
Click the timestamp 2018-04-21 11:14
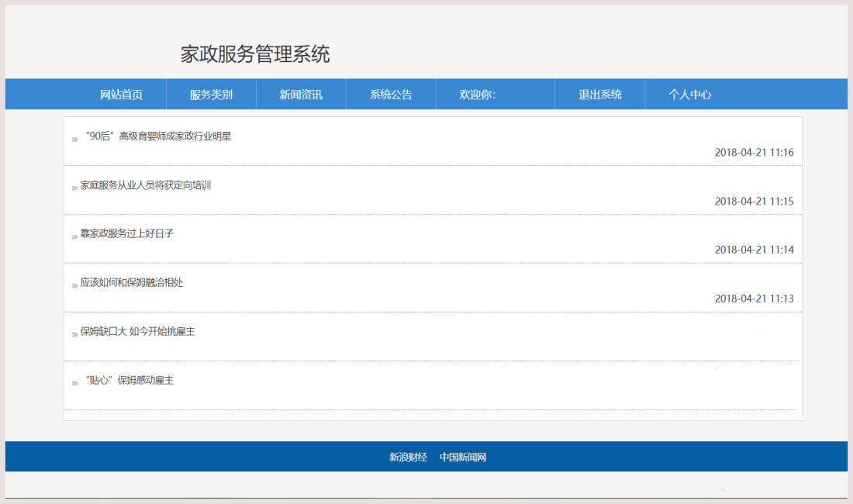point(754,250)
